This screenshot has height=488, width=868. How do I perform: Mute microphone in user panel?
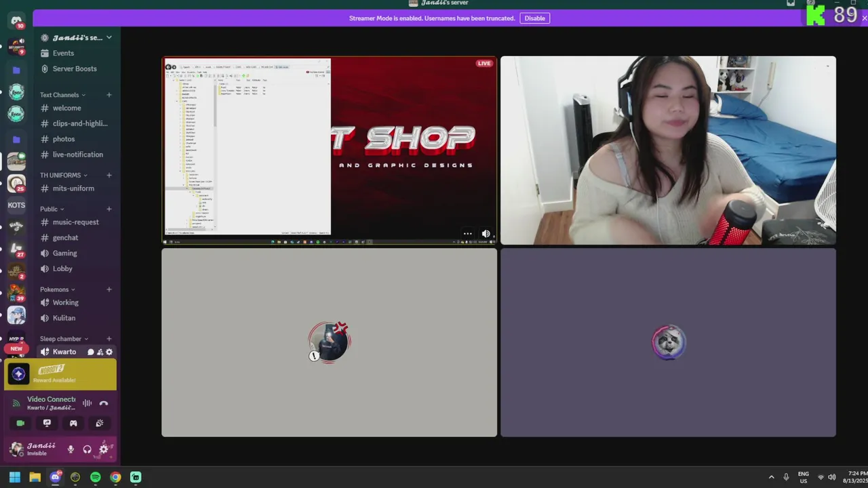[x=71, y=449]
